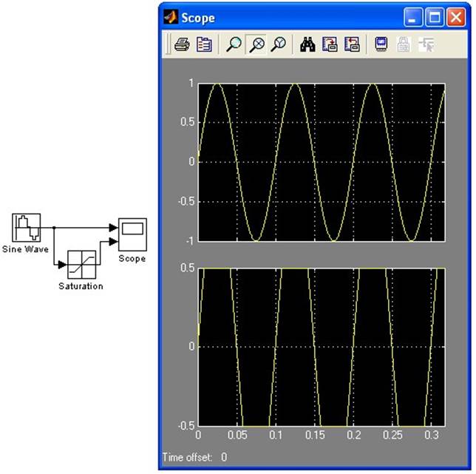Click the Print icon in Scope toolbar
This screenshot has height=474, width=476.
pyautogui.click(x=182, y=44)
